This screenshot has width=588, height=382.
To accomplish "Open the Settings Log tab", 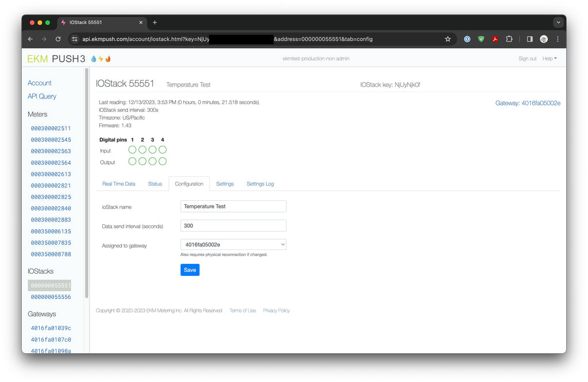I will [260, 184].
